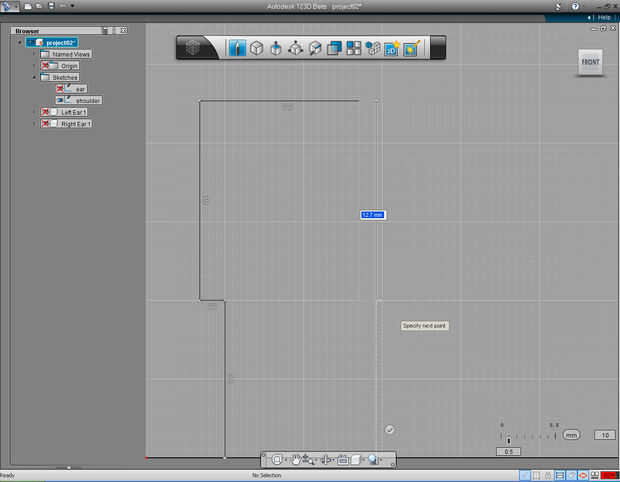Click the Open file icon in the title bar
The image size is (620, 482).
[x=39, y=6]
